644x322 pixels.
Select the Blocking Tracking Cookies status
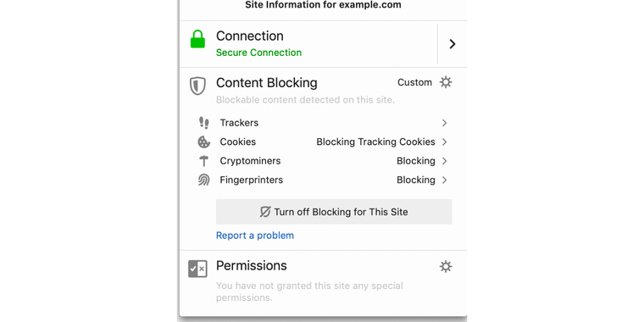(375, 142)
